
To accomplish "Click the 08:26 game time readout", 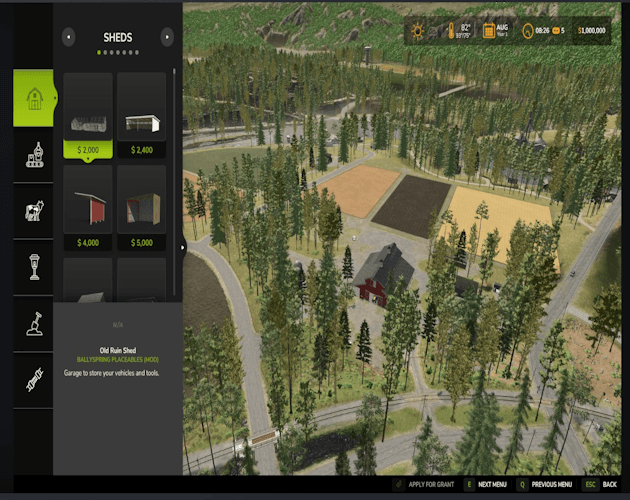I will tap(542, 31).
